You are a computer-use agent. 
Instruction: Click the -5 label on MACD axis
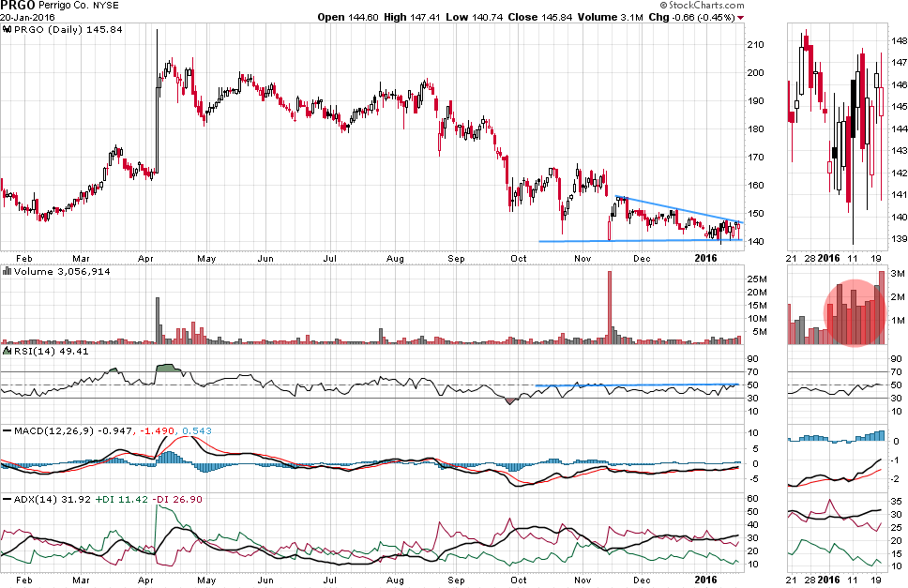tap(753, 478)
